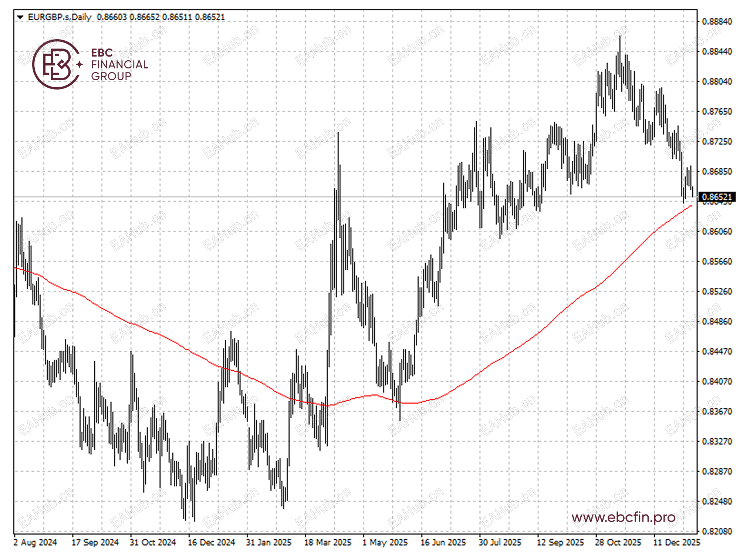This screenshot has height=560, width=750.
Task: Click the 0.82080 price scale label
Action: click(717, 532)
